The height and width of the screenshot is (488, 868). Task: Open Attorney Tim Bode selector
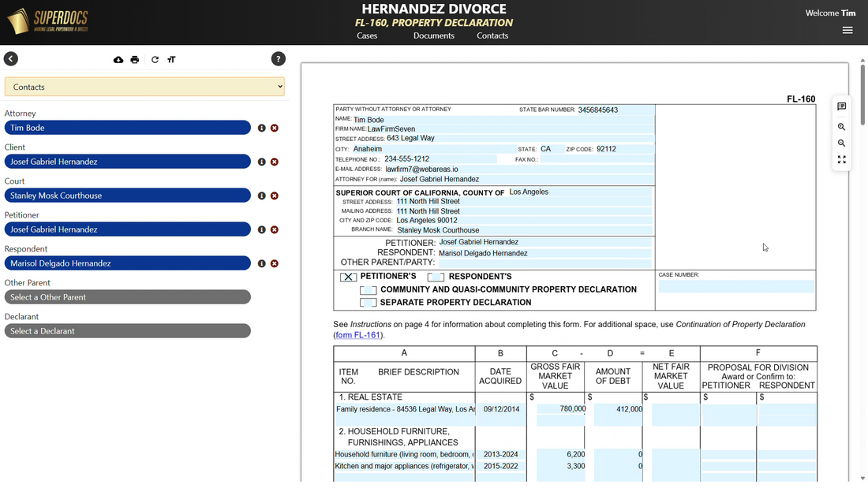pos(127,128)
